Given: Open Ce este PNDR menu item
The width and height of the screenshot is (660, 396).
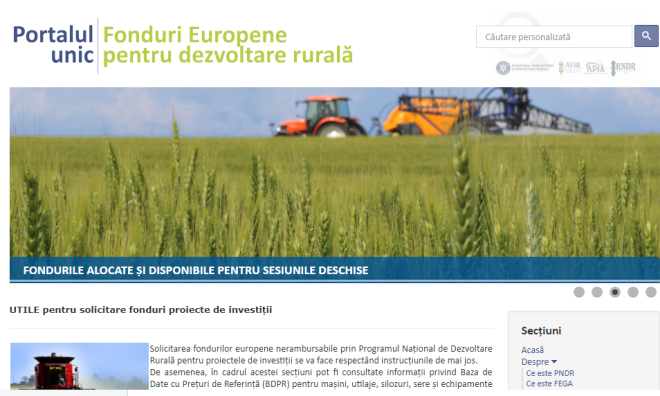Looking at the screenshot, I should pos(550,373).
